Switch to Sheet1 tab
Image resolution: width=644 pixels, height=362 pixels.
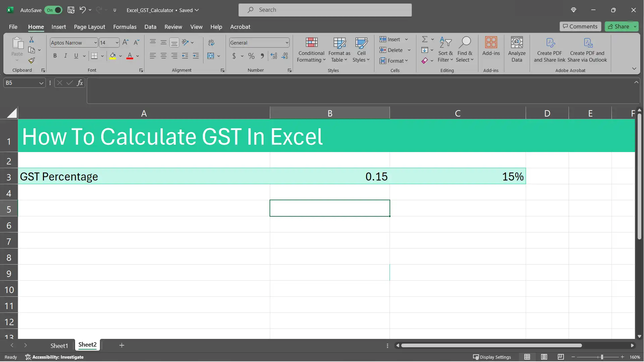pyautogui.click(x=59, y=346)
